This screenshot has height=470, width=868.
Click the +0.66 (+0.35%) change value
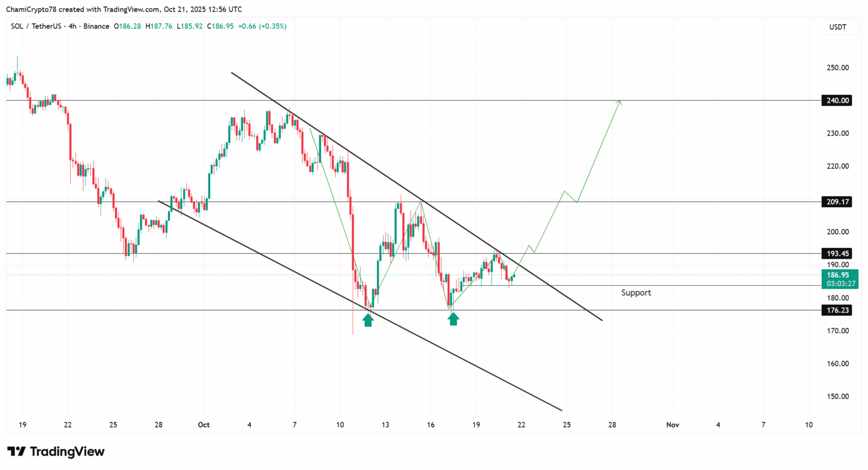click(x=262, y=27)
